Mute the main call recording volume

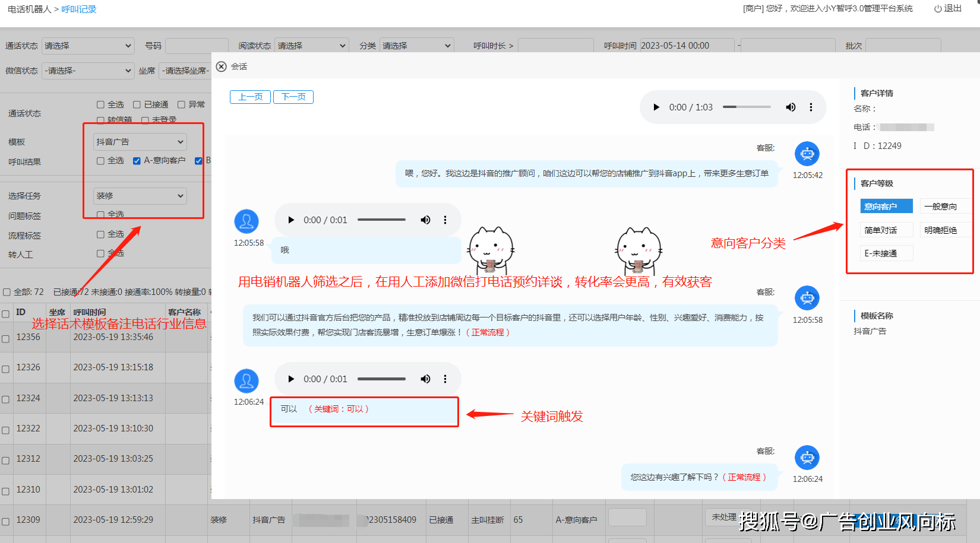(791, 107)
